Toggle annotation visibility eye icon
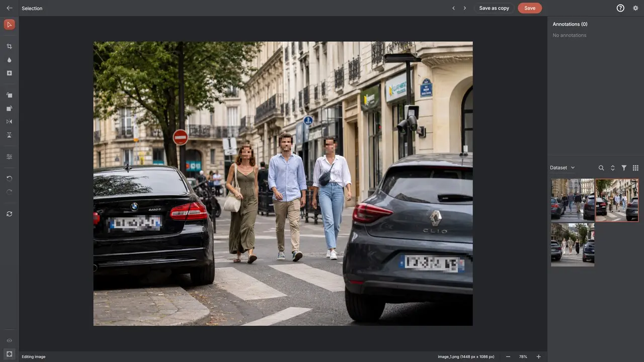644x362 pixels. pos(9,340)
